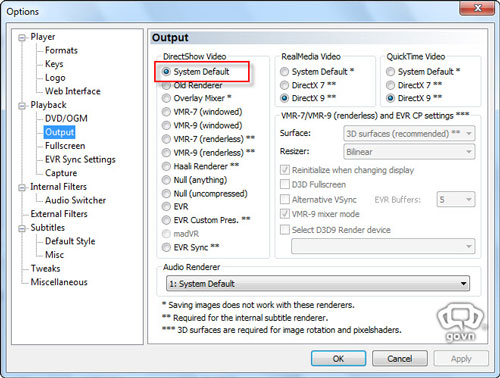Open the Surface dropdown
The image size is (500, 378).
[409, 134]
